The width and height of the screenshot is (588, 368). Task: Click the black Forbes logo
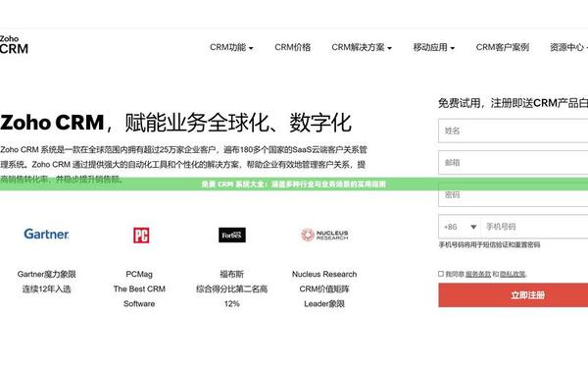pos(232,236)
